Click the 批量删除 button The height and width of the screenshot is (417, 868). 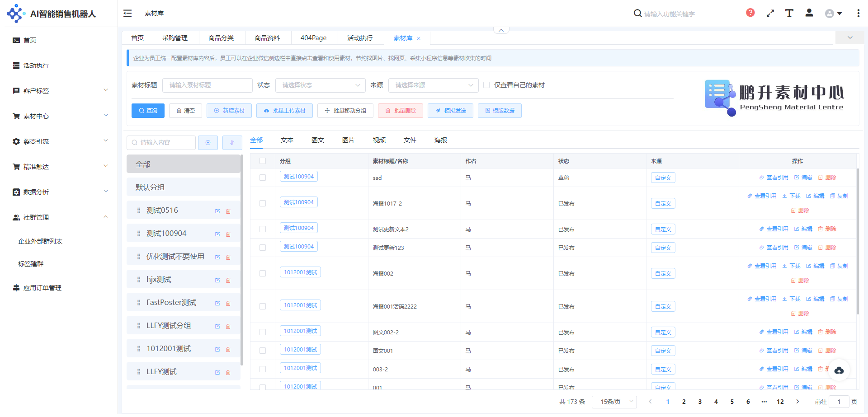tap(401, 111)
